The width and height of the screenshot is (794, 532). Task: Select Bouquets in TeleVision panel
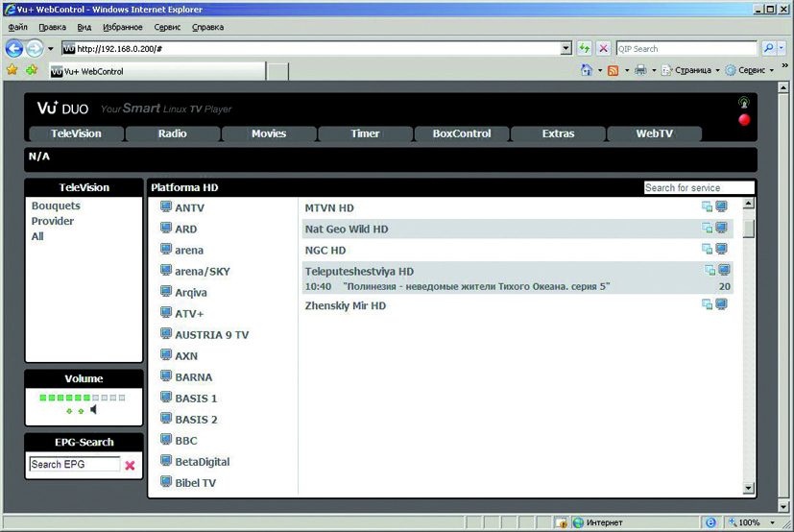click(x=56, y=206)
